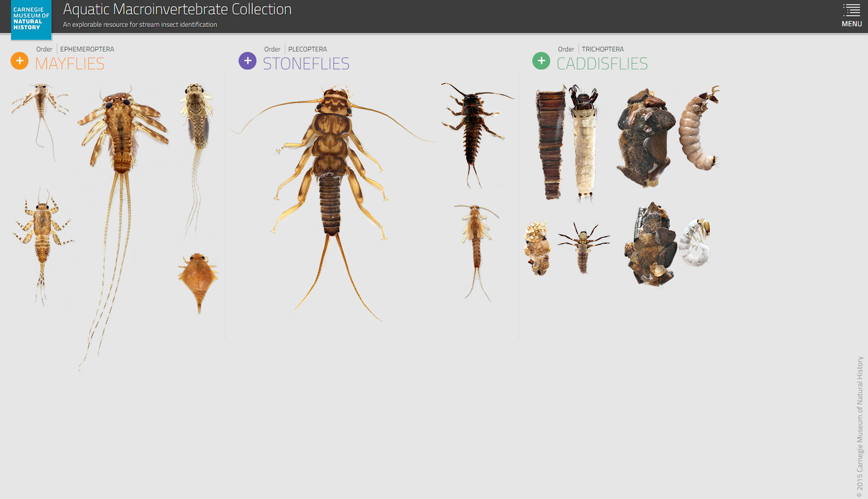The width and height of the screenshot is (868, 499).
Task: Open the STONEFLIES heading link
Action: pyautogui.click(x=306, y=64)
